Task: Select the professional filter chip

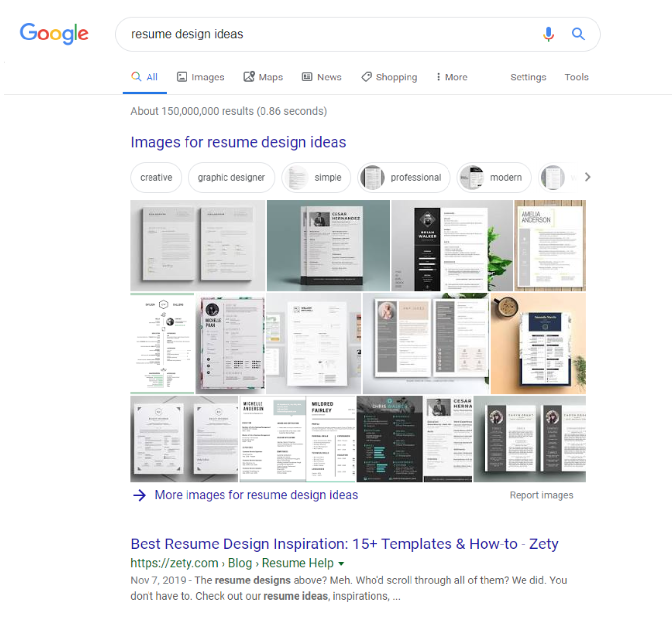Action: (404, 177)
